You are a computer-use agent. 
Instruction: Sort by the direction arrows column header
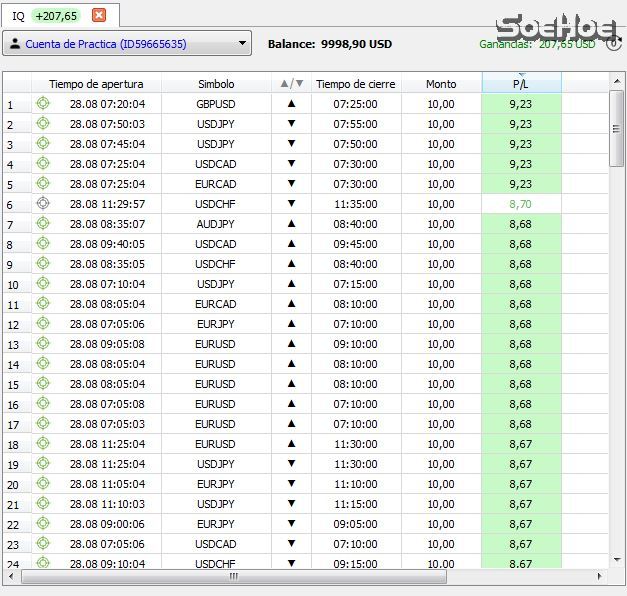pyautogui.click(x=291, y=84)
